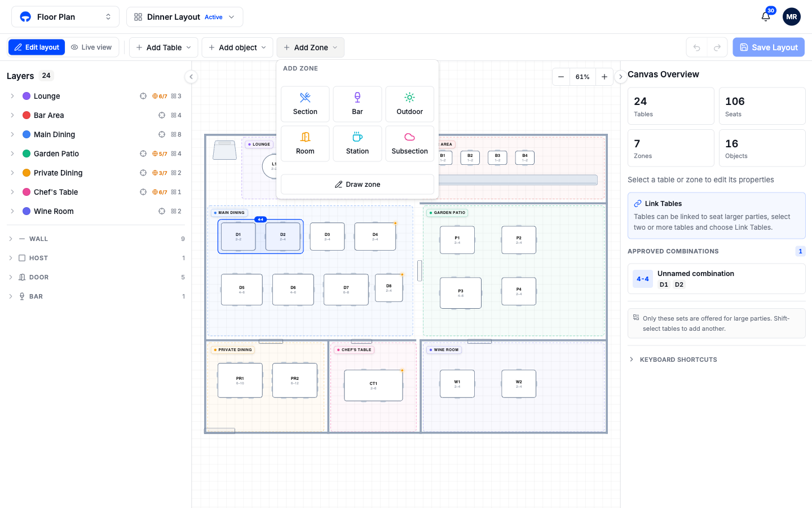The width and height of the screenshot is (812, 508).
Task: Click the Private Dining orange color dot
Action: pyautogui.click(x=27, y=173)
